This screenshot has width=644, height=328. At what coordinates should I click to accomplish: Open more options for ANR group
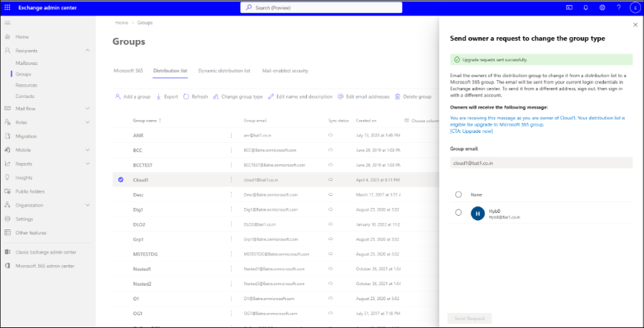(x=231, y=135)
